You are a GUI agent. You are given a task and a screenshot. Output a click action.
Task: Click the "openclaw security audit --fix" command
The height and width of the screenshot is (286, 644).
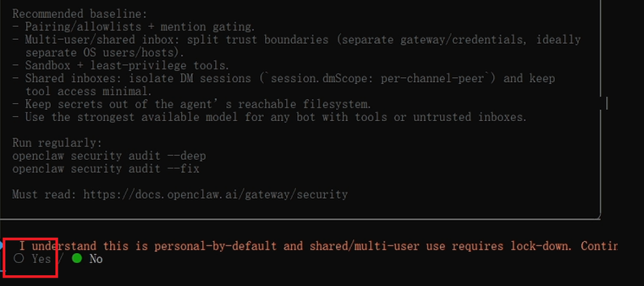pyautogui.click(x=106, y=169)
